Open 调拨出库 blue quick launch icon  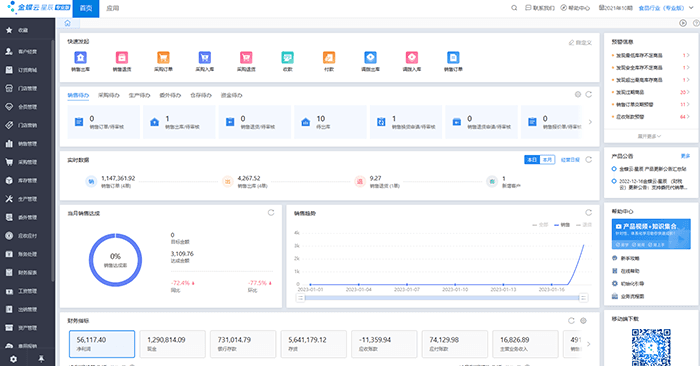coord(370,58)
